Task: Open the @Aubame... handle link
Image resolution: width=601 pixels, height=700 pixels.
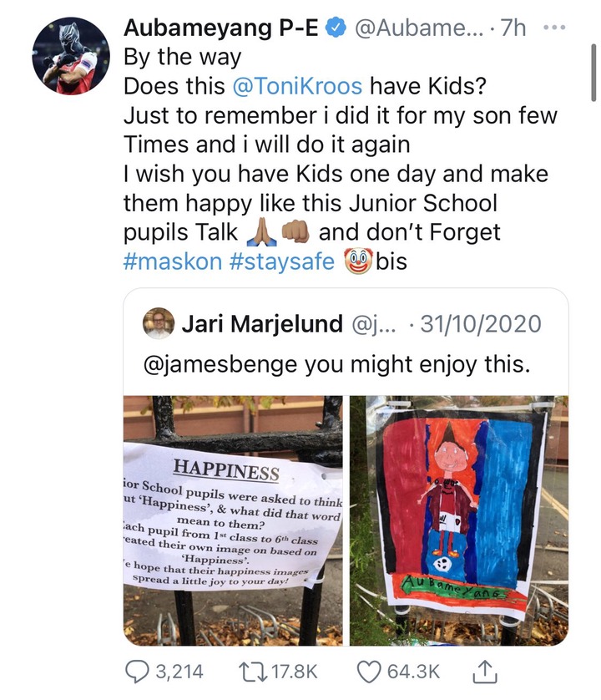Action: [x=418, y=28]
